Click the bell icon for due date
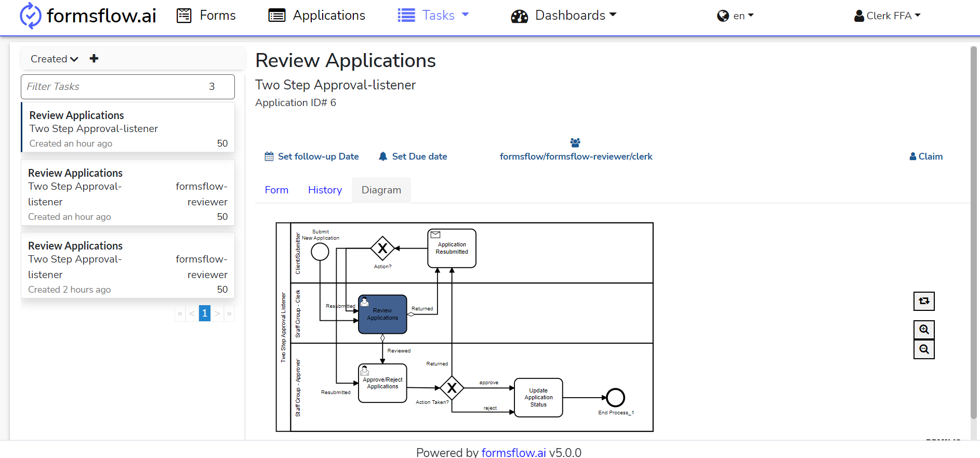The width and height of the screenshot is (980, 458). point(383,156)
